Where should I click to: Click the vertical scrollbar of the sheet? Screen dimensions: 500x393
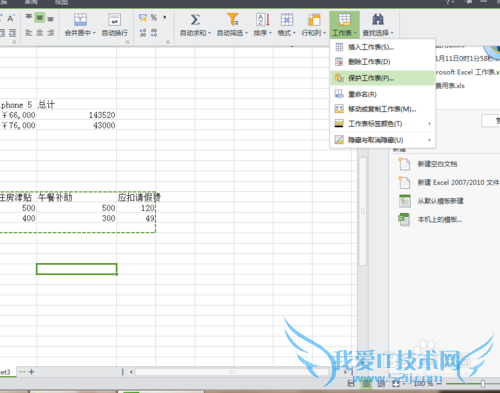click(x=362, y=211)
